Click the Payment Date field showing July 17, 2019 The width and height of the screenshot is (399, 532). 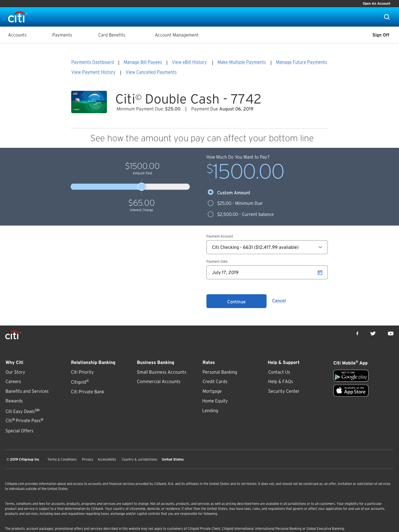pos(267,272)
